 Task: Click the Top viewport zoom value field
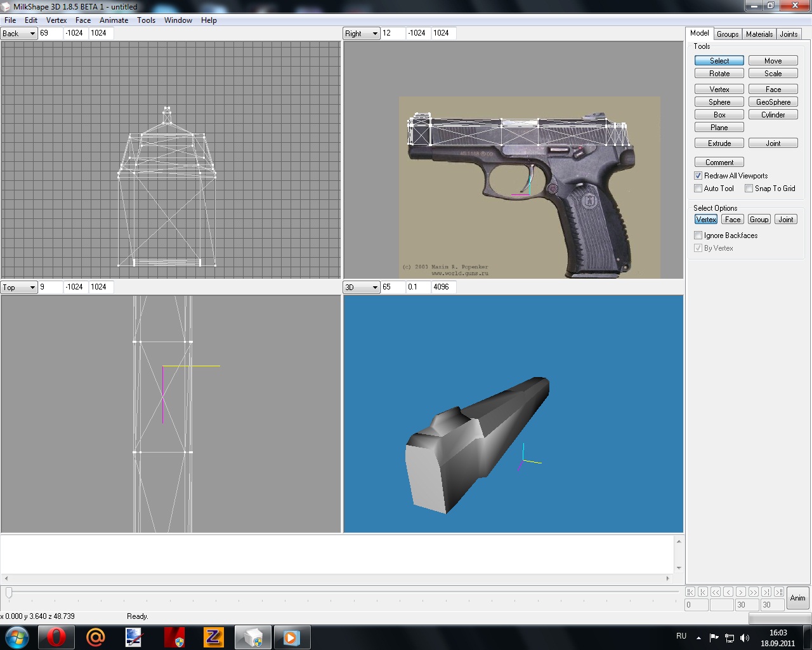pos(51,287)
